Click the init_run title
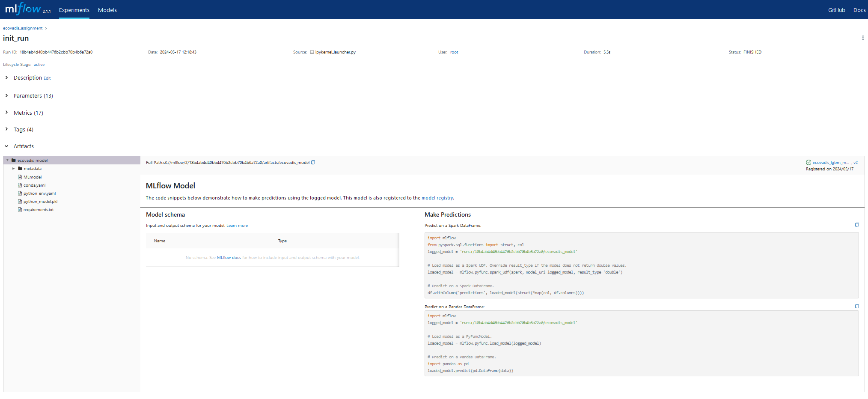The height and width of the screenshot is (399, 868). pyautogui.click(x=16, y=38)
